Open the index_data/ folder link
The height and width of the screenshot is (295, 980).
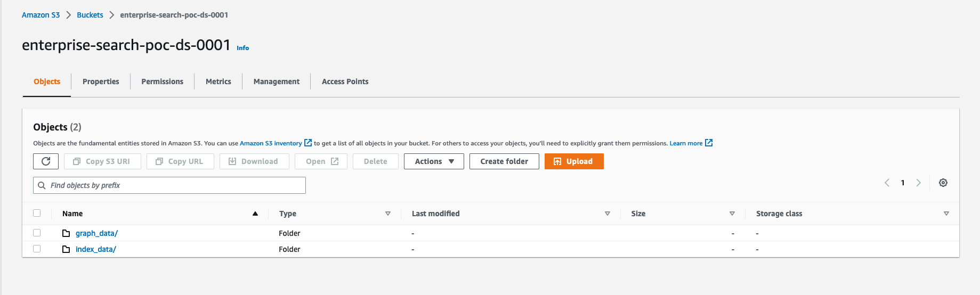[x=96, y=249]
